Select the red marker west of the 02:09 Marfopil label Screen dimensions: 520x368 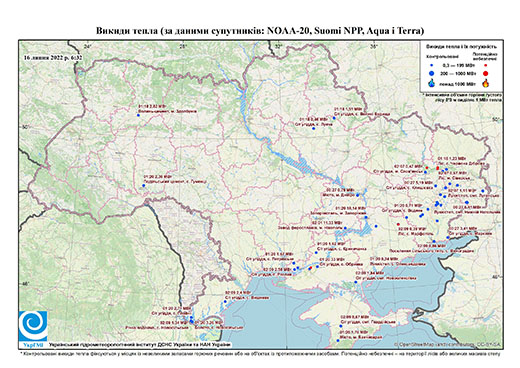click(398, 224)
